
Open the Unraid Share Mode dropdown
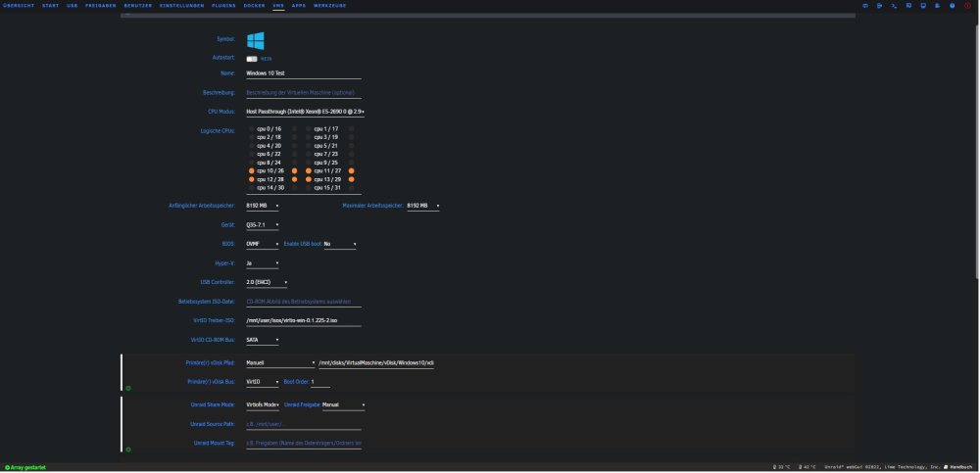tap(262, 404)
